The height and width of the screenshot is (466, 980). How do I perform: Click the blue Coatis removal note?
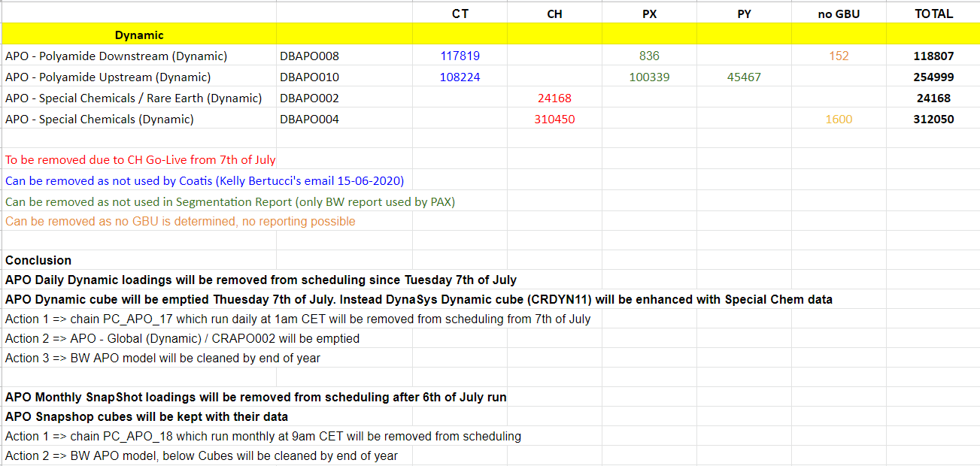coord(205,180)
